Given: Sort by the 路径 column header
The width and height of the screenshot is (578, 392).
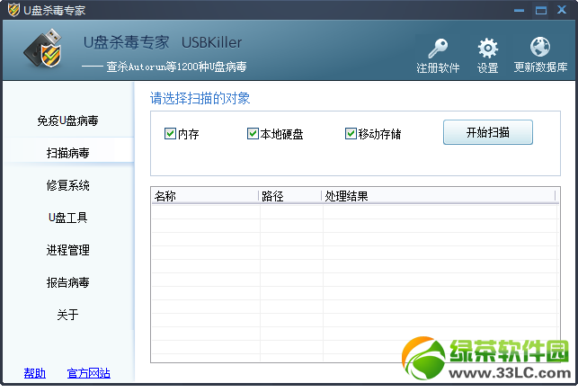Looking at the screenshot, I should tap(290, 196).
